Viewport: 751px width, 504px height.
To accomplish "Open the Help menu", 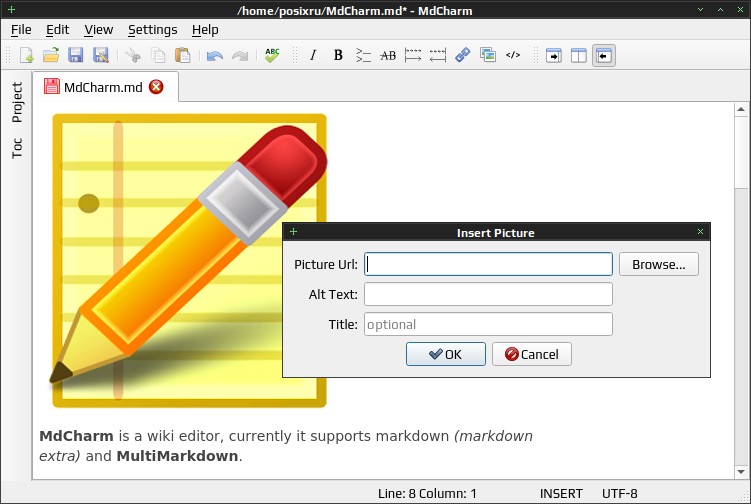I will point(205,30).
